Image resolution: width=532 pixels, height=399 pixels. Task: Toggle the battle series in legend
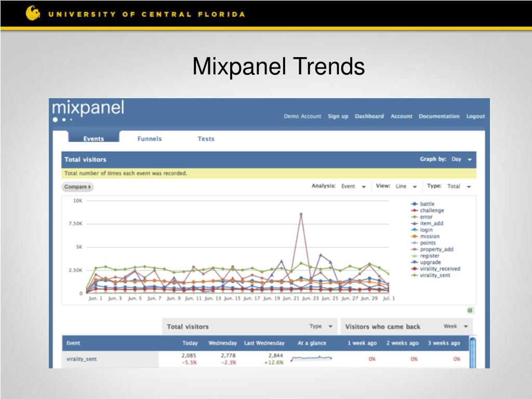click(422, 204)
